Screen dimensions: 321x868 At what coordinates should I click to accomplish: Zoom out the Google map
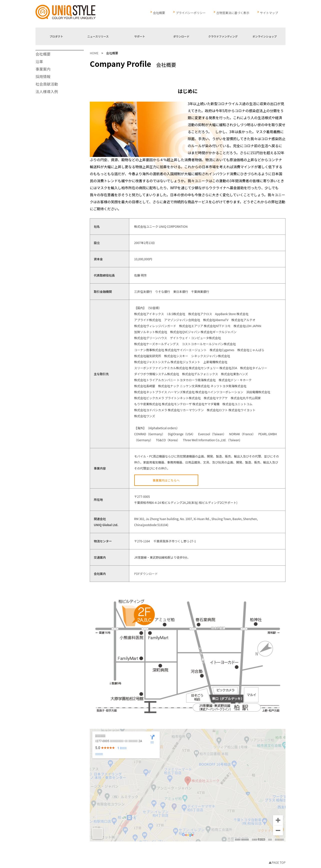coord(278,830)
